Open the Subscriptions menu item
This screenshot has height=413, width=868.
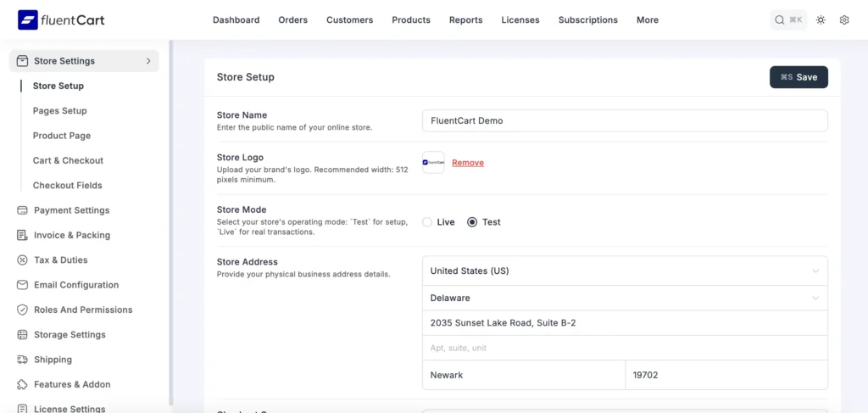click(587, 20)
